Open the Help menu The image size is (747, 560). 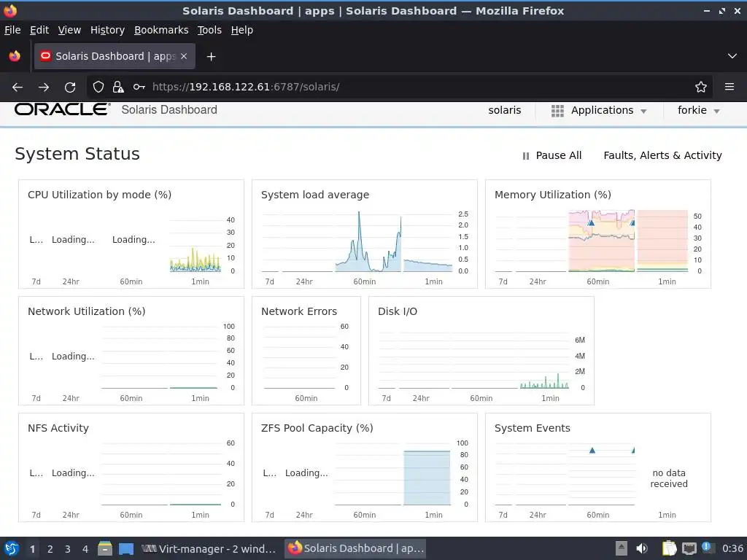coord(242,30)
